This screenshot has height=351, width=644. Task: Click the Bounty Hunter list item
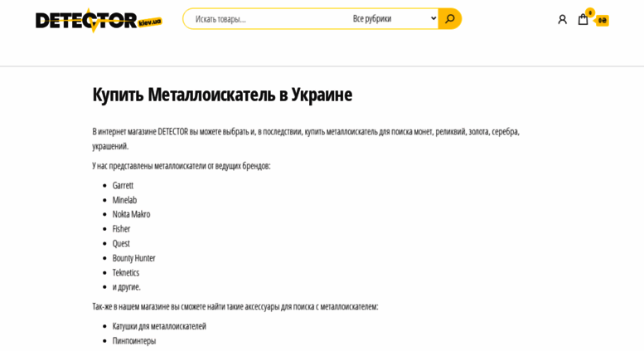pos(134,258)
